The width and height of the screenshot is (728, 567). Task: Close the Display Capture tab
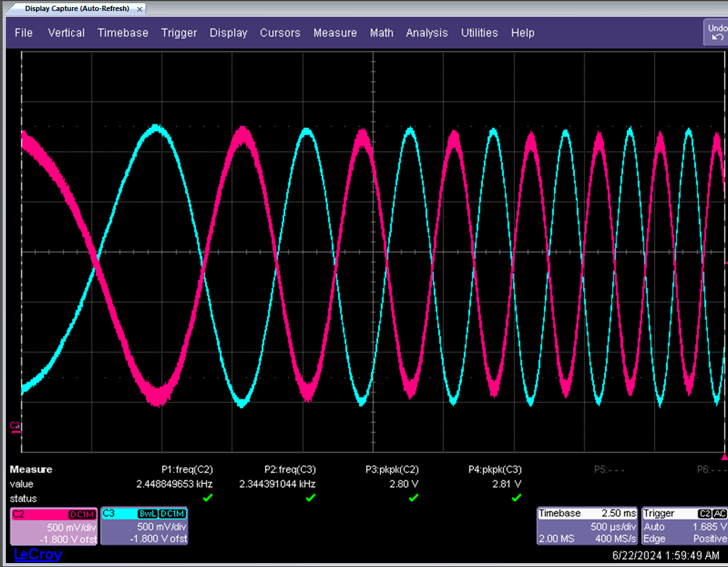click(140, 9)
